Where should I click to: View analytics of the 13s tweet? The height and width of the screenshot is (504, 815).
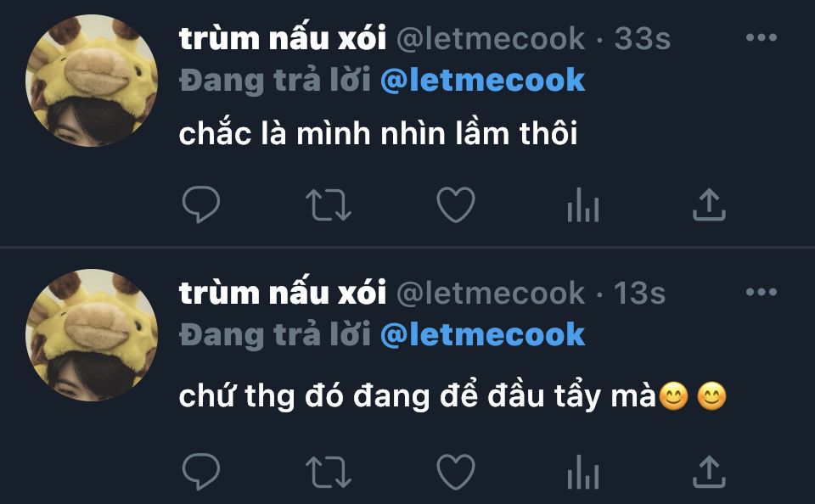coord(583,471)
